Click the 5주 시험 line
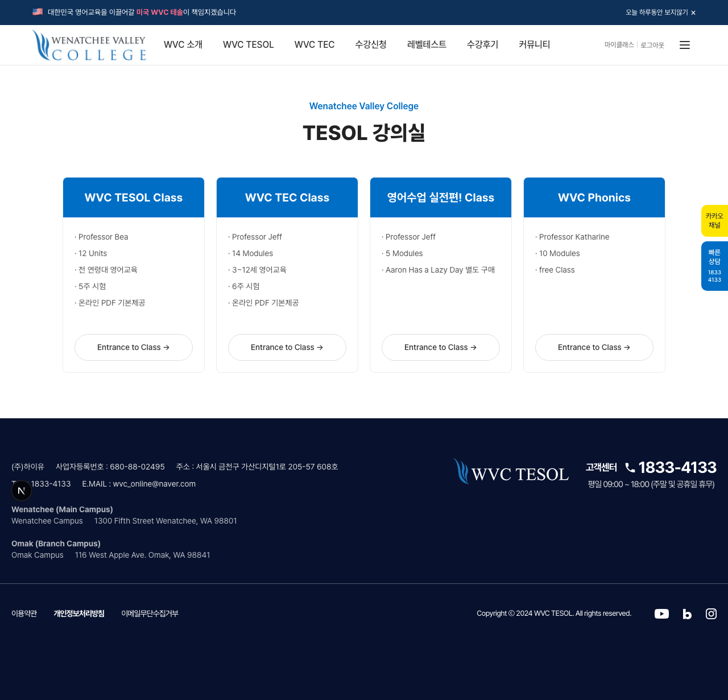This screenshot has height=700, width=728. pyautogui.click(x=90, y=286)
